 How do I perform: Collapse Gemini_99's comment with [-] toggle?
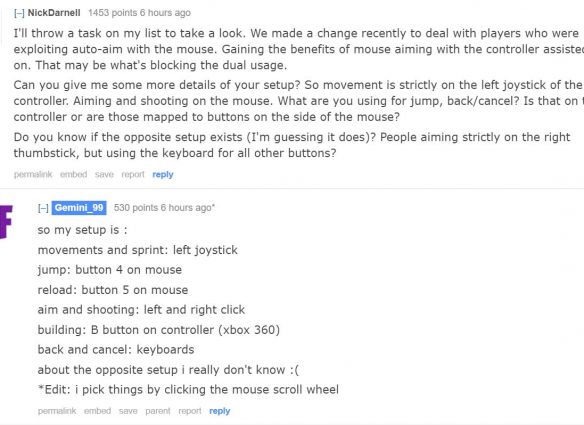[x=43, y=208]
